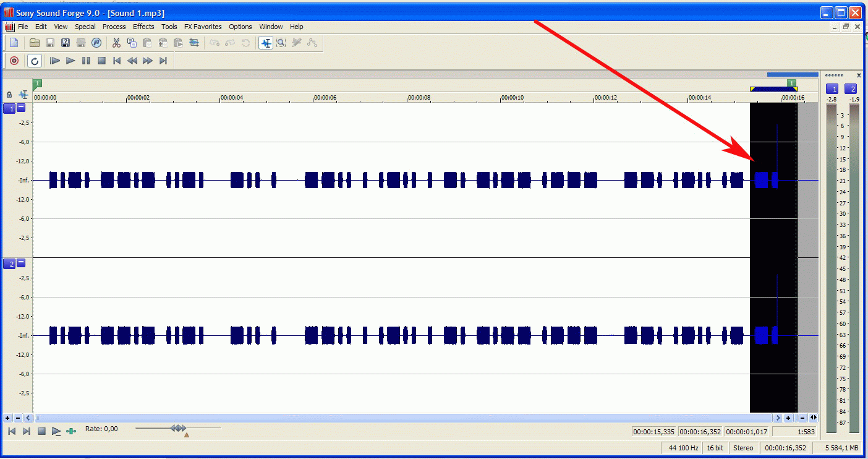Open the View menu
Screen dimensions: 868x459
tap(61, 27)
